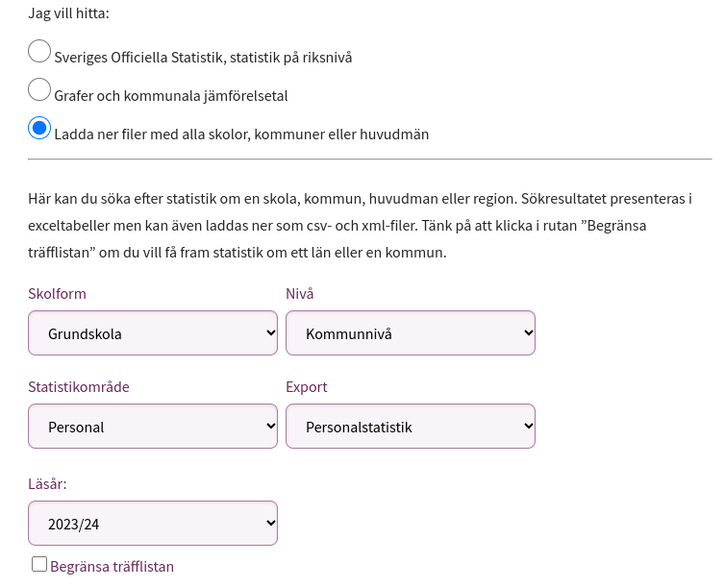
Task: Click the Statistikområde field label
Action: 79,387
